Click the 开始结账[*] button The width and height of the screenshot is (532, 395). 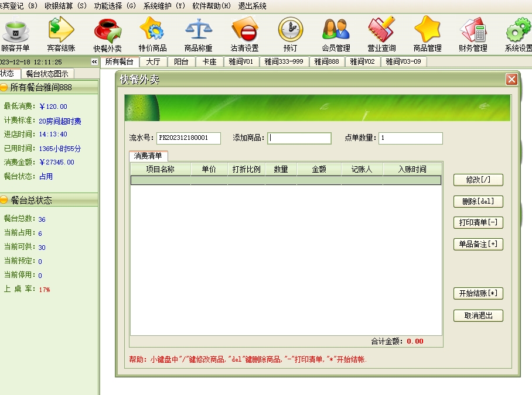478,294
